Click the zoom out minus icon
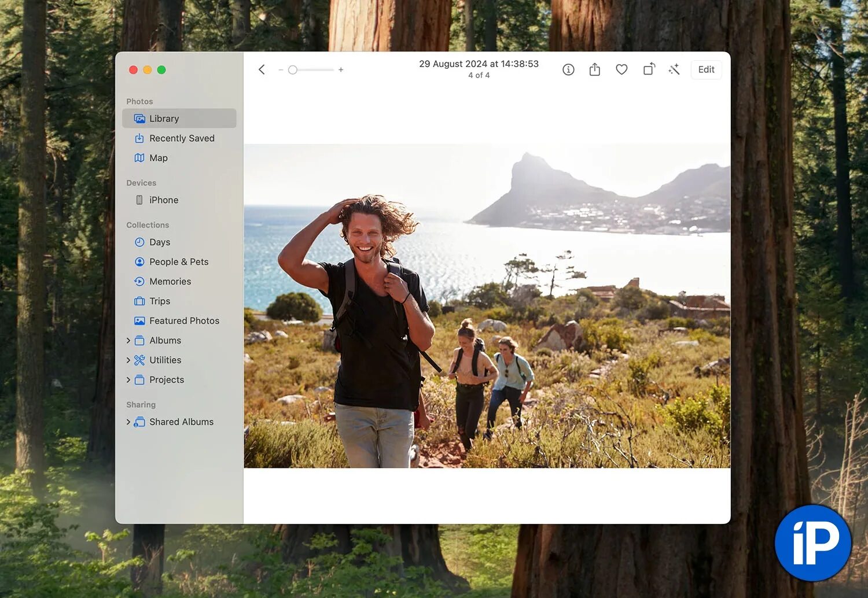The image size is (868, 598). click(281, 70)
